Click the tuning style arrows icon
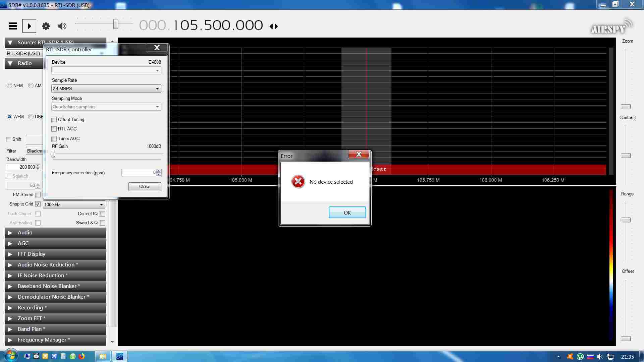Viewport: 644px width, 362px height. coord(274,26)
